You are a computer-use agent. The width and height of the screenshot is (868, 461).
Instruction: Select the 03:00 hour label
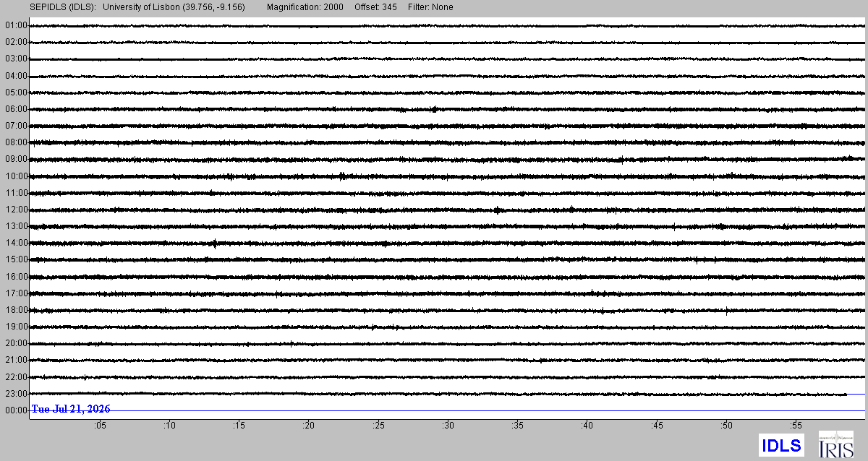[x=16, y=59]
